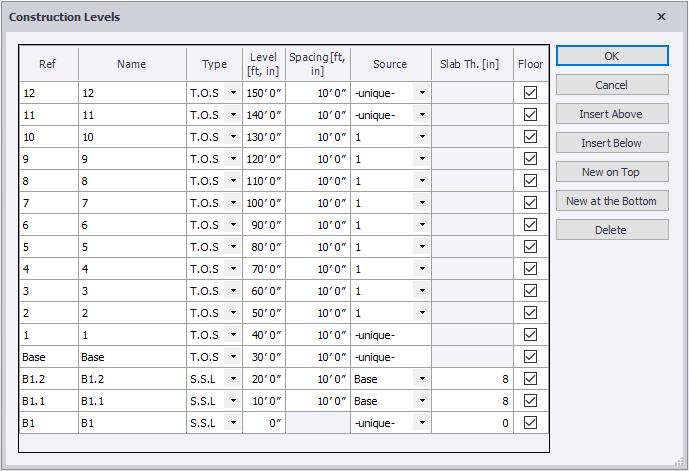Close the Construction Levels dialog
Image resolution: width=689 pixels, height=471 pixels.
click(661, 17)
